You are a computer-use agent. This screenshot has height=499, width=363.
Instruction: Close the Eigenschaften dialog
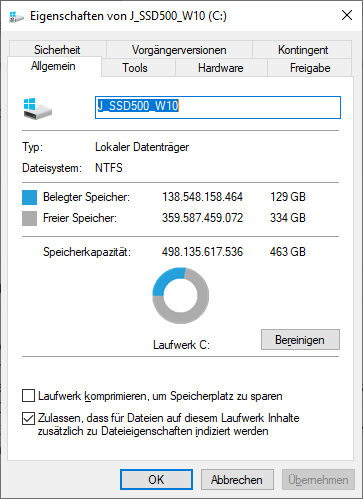[x=347, y=15]
